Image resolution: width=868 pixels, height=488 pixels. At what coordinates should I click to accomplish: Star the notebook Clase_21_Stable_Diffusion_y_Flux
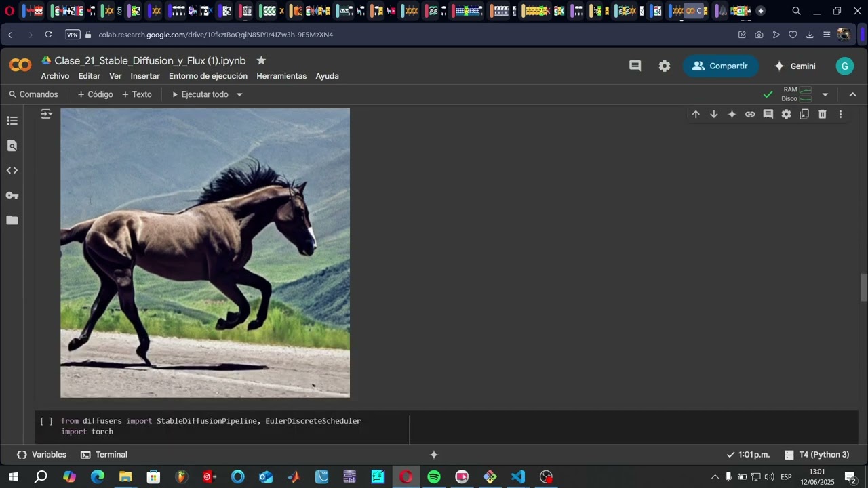261,60
